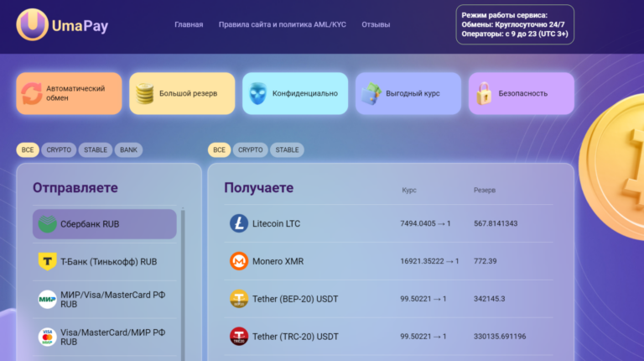Viewport: 644px width, 361px height.
Task: Choose Visa/MasterCard/МИР РФ RUB to send
Action: [104, 337]
